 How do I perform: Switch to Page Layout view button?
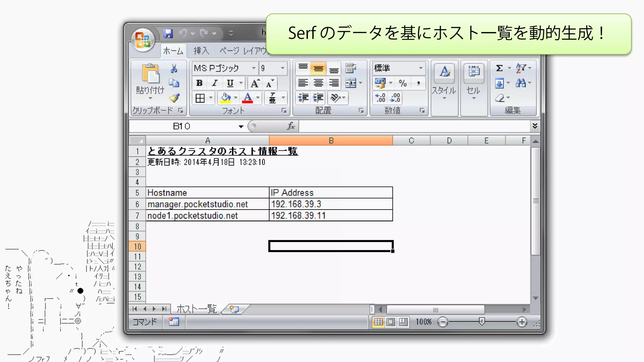[x=391, y=322]
